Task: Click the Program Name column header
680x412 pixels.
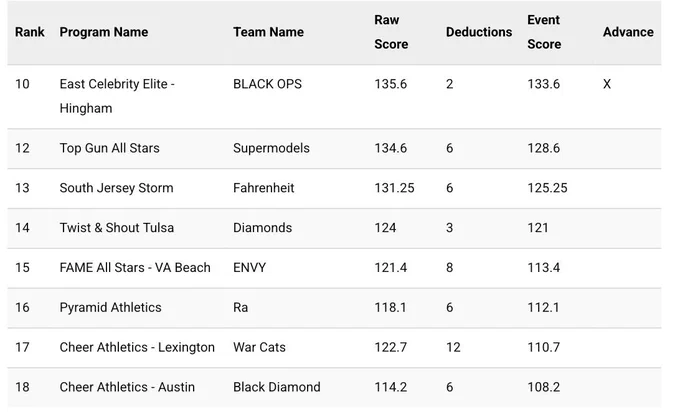Action: click(104, 32)
